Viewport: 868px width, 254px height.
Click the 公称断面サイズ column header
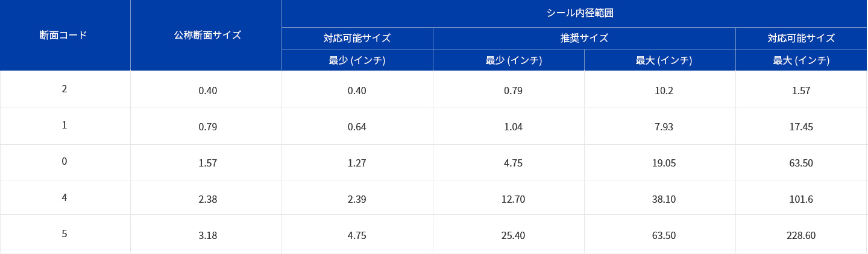coord(206,35)
